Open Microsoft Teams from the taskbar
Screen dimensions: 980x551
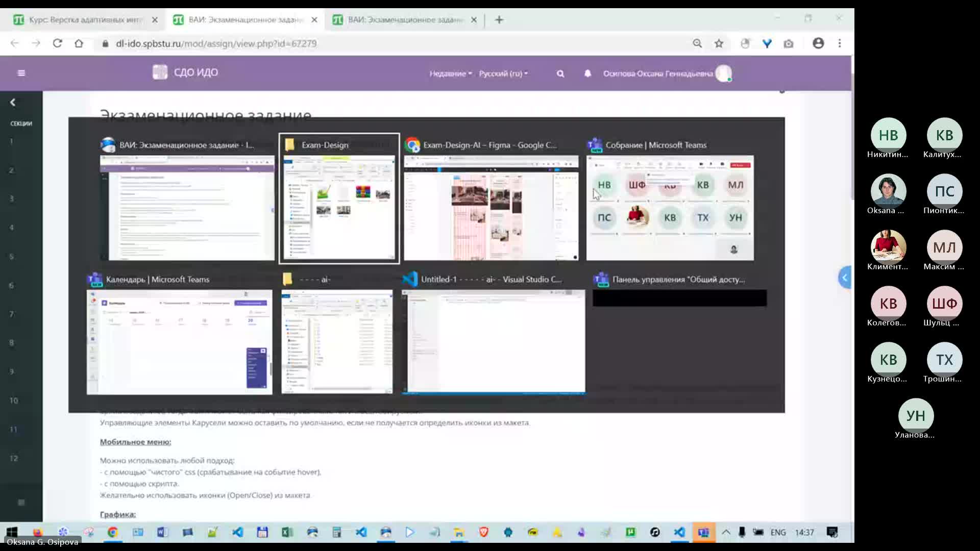703,532
